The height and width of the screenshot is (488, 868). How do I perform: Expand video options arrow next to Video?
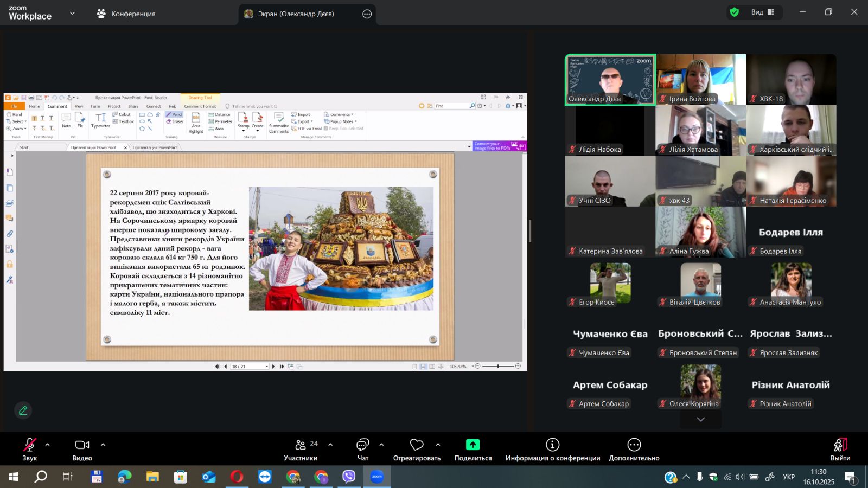point(103,445)
